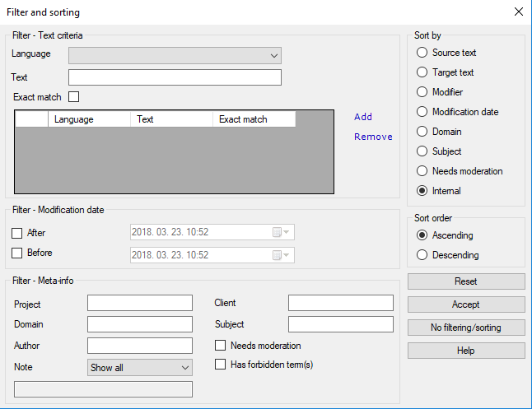The width and height of the screenshot is (532, 409).
Task: Click the Project input field
Action: (139, 304)
